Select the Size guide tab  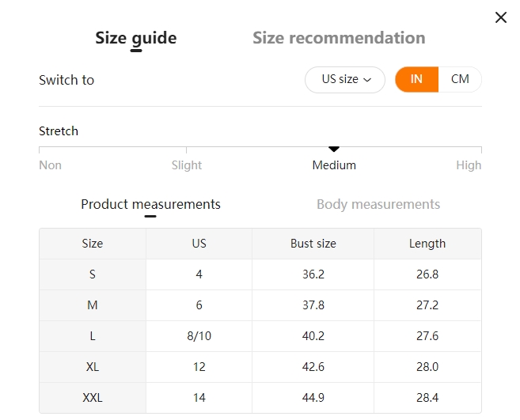point(136,38)
